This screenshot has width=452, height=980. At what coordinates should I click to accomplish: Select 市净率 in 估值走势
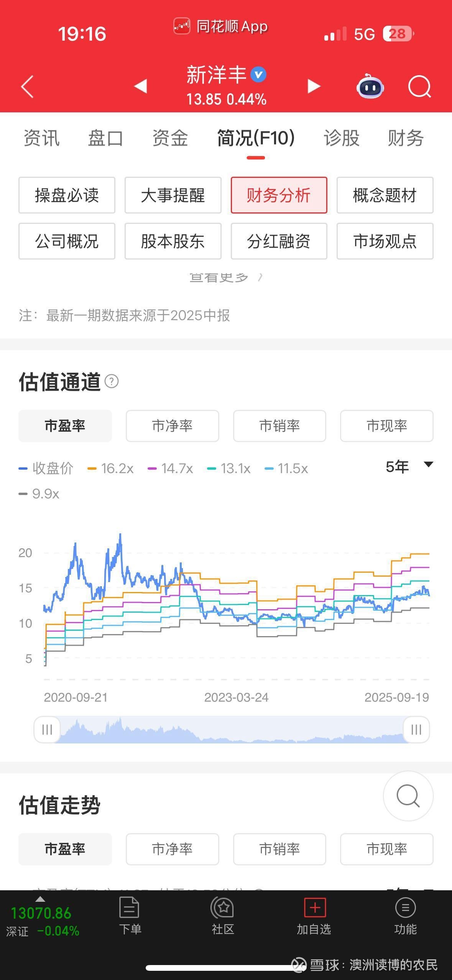click(173, 849)
